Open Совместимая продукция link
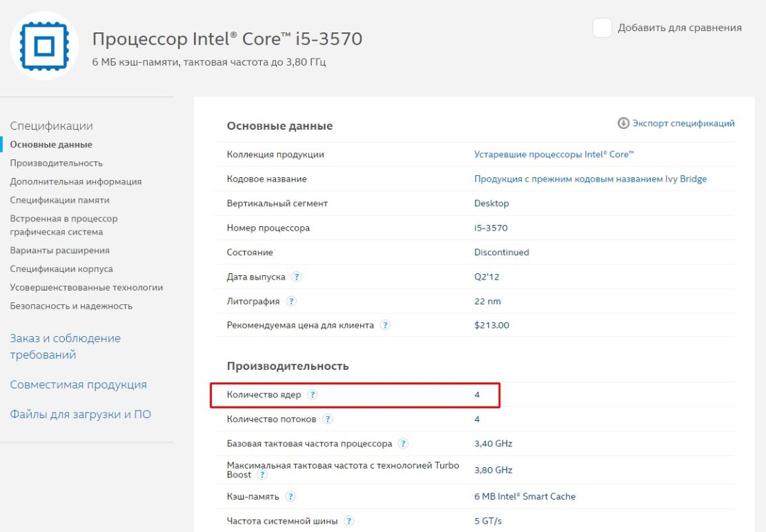This screenshot has width=766, height=532. tap(78, 384)
